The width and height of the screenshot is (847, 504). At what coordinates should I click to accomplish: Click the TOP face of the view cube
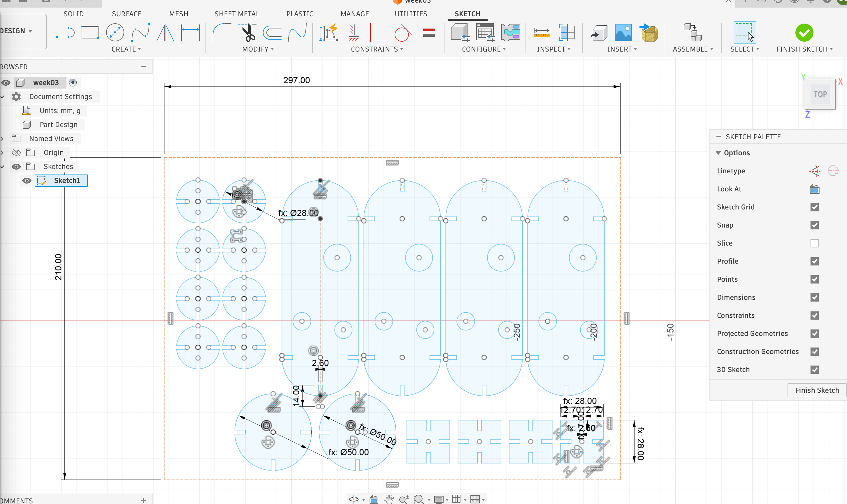820,94
